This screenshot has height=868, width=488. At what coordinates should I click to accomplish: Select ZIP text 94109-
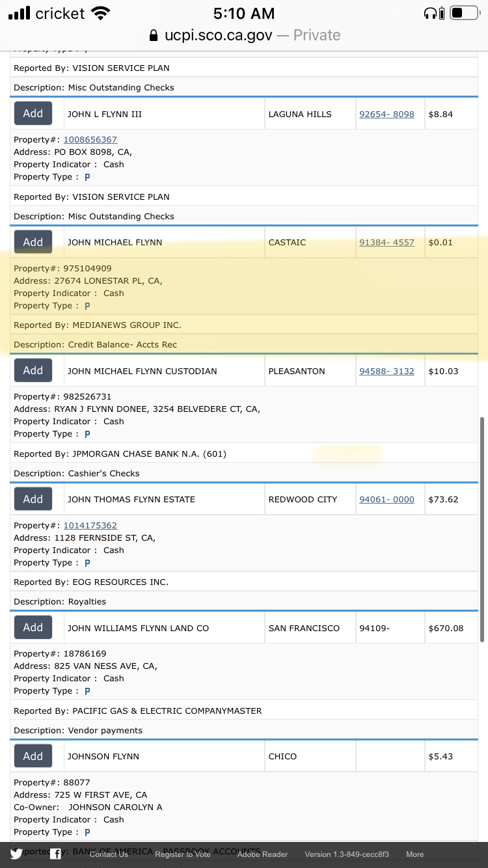pos(375,628)
